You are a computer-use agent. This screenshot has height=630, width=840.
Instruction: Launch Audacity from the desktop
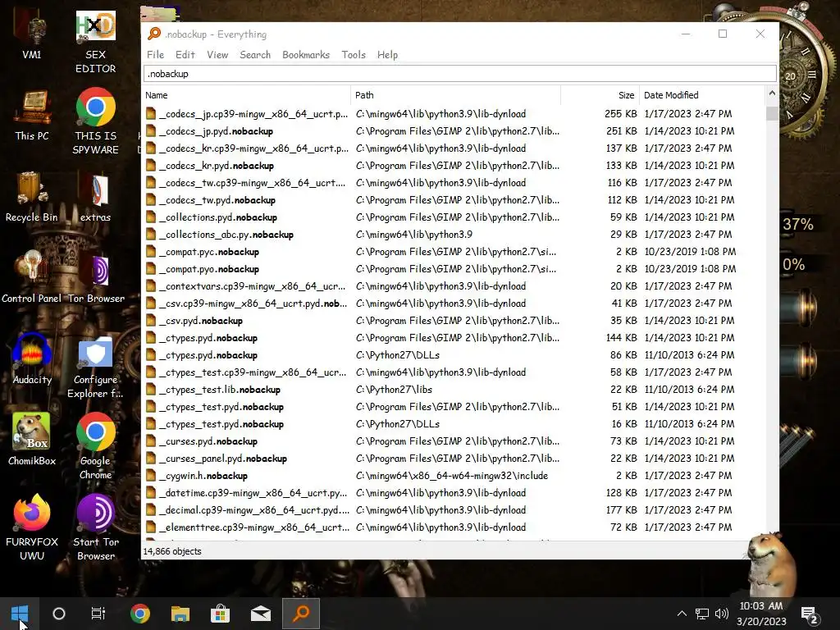[32, 359]
